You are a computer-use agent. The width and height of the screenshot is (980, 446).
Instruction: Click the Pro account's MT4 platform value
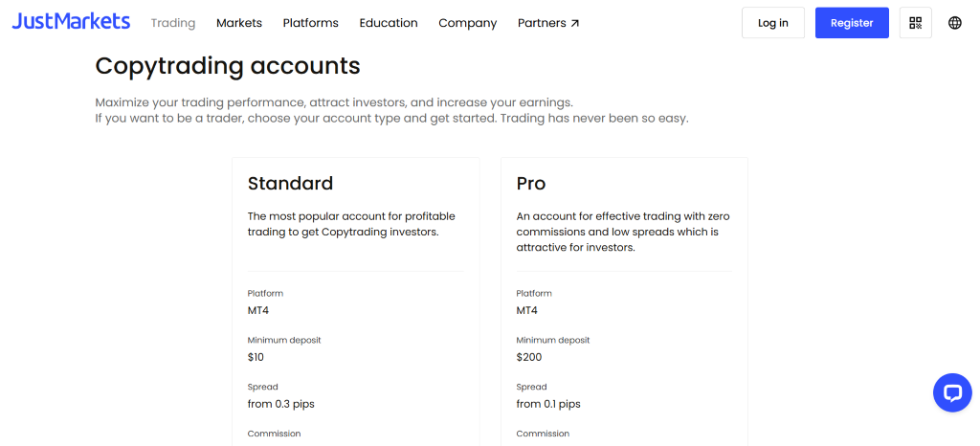click(x=527, y=310)
